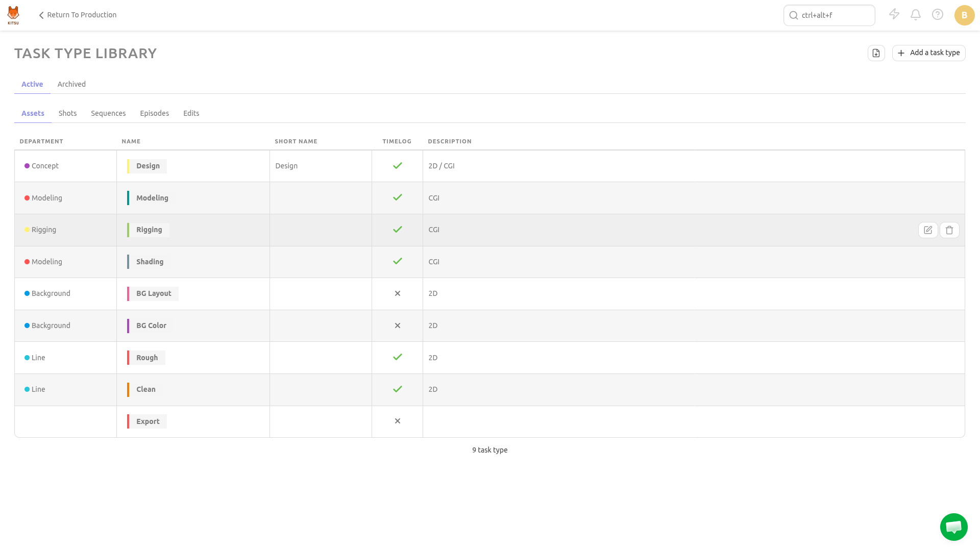Click the search magnifier icon

[794, 15]
